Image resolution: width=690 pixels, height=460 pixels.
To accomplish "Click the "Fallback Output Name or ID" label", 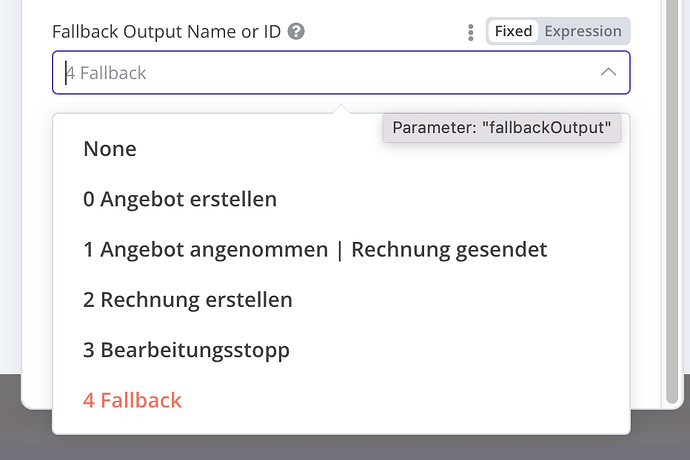I will pos(166,31).
